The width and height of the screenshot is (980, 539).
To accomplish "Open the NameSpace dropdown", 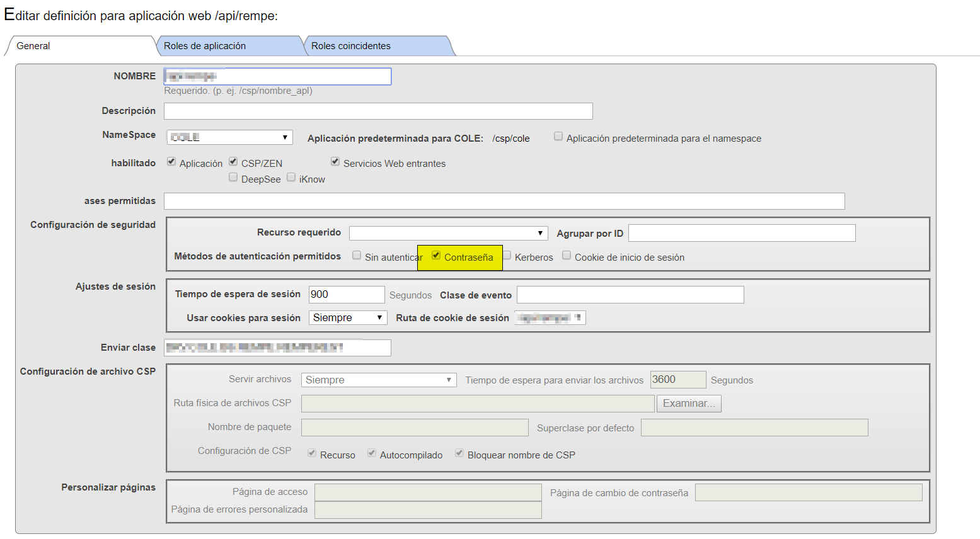I will coord(230,137).
